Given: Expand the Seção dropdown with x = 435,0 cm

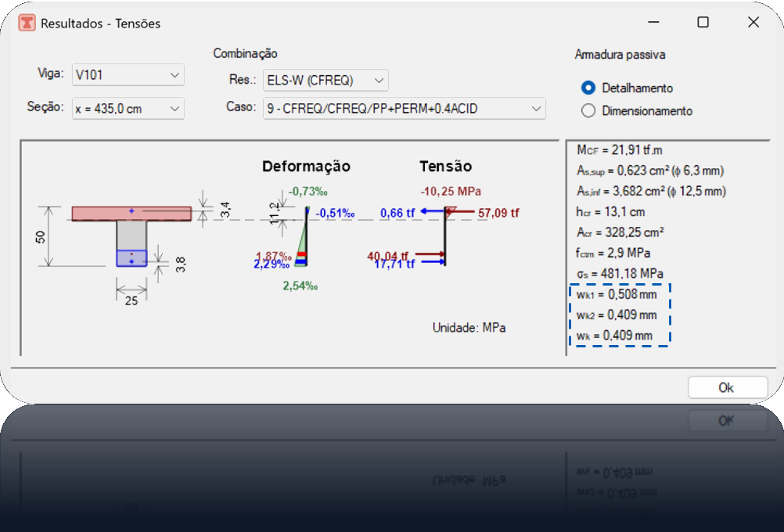Looking at the screenshot, I should 128,109.
